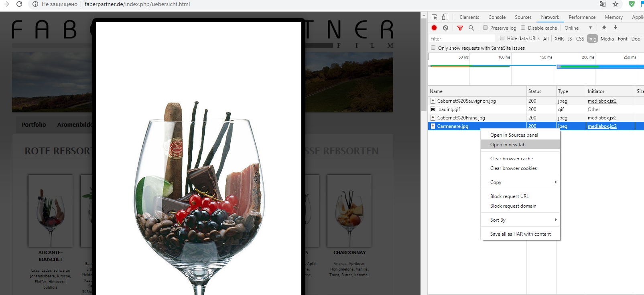Toggle the Img resource type filter
The width and height of the screenshot is (644, 295).
[592, 39]
